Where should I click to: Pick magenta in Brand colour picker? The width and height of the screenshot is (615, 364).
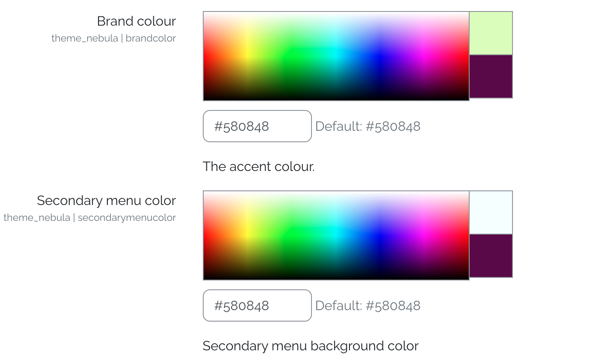point(424,53)
